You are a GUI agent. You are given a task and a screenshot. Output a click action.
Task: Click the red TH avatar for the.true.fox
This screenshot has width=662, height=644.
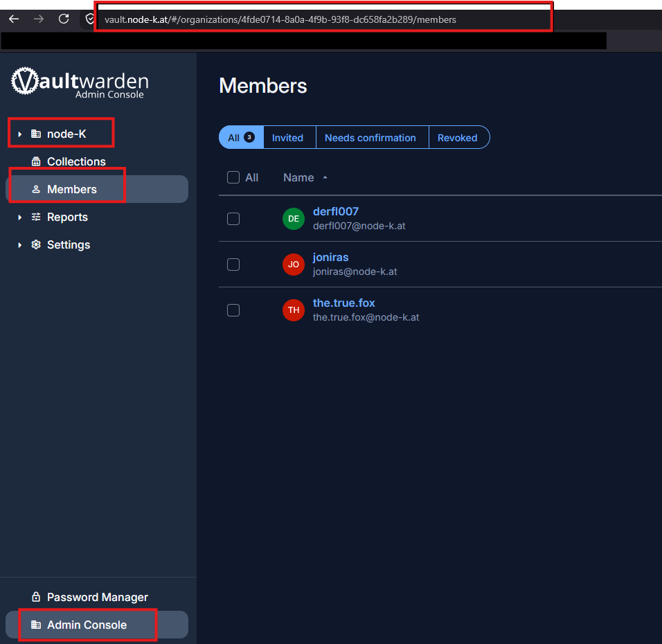point(294,310)
